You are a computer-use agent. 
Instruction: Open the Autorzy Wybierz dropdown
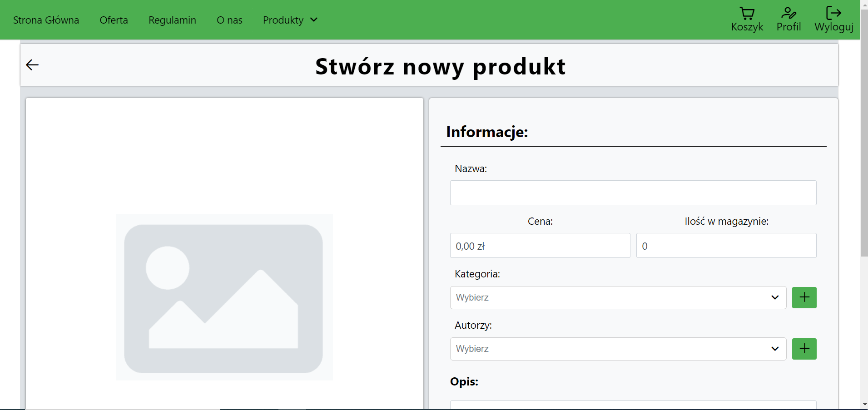[x=618, y=349]
